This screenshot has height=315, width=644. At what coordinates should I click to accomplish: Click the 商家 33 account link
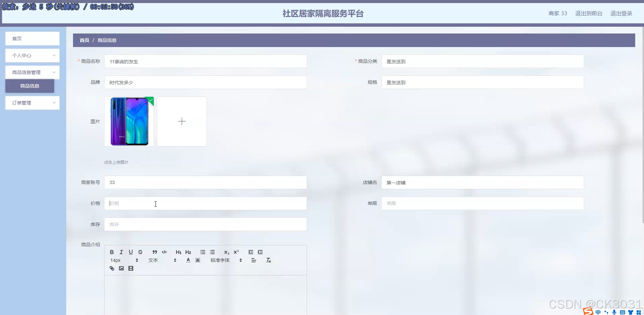point(558,13)
